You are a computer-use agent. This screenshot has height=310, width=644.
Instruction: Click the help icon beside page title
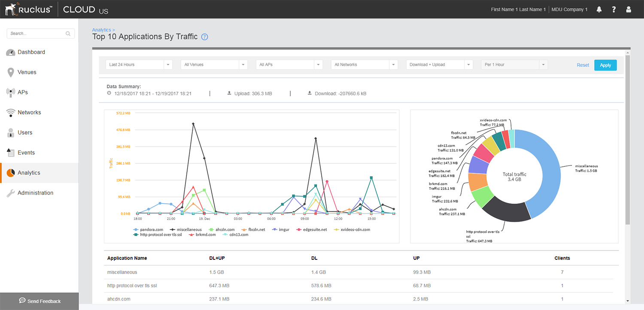205,37
